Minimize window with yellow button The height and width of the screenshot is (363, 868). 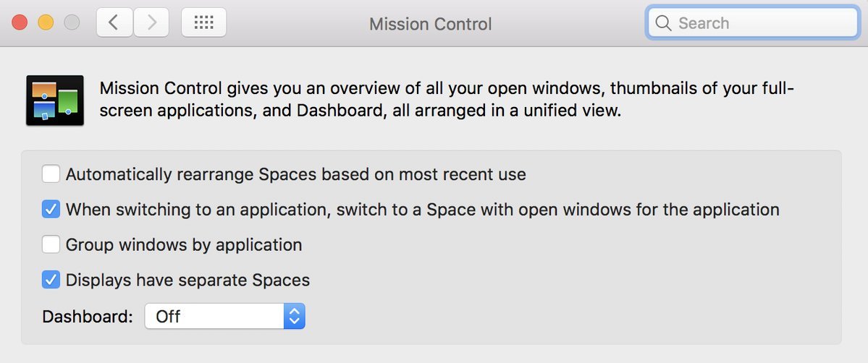[46, 22]
